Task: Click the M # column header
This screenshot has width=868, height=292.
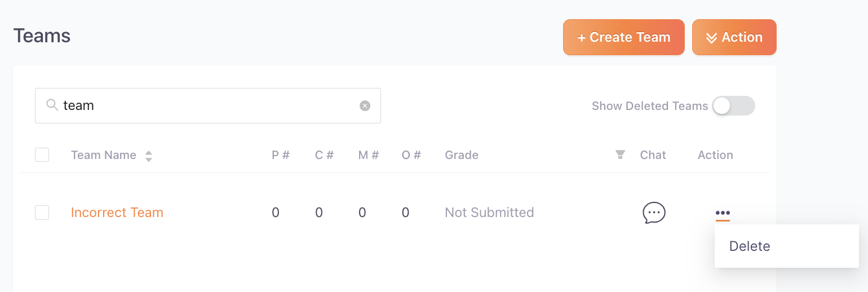Action: pyautogui.click(x=369, y=155)
